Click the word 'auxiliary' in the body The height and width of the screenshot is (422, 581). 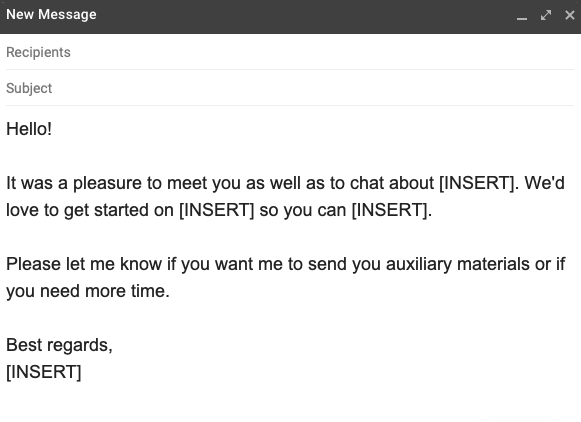tap(419, 264)
